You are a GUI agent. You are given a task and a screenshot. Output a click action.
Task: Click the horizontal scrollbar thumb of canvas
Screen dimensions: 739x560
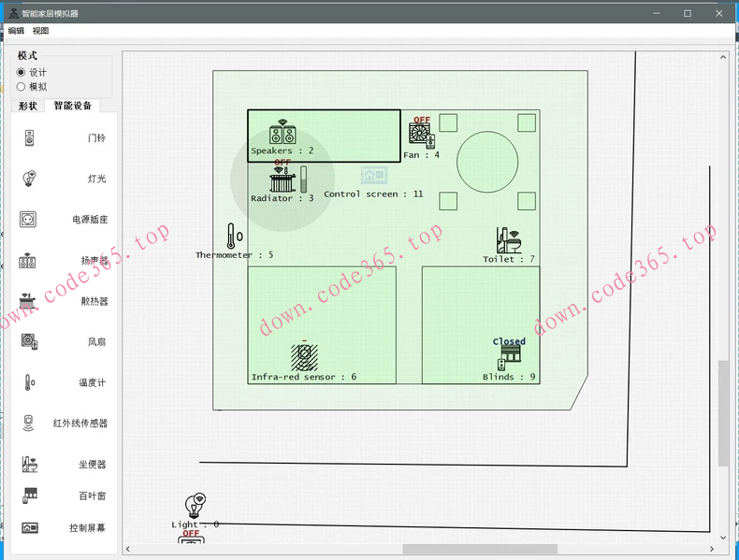coord(480,549)
